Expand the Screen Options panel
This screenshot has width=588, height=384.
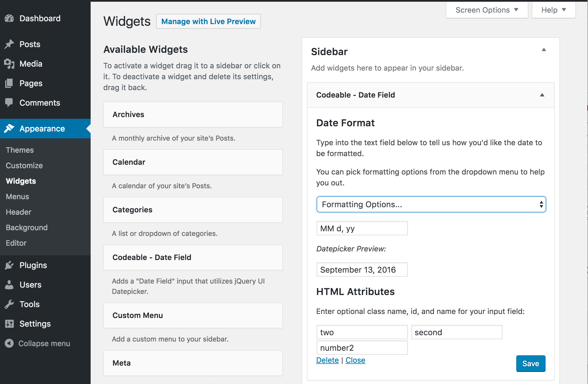[487, 10]
